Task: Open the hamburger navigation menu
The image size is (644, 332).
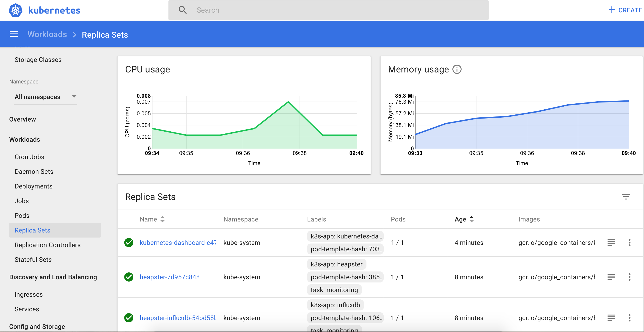Action: click(x=14, y=34)
